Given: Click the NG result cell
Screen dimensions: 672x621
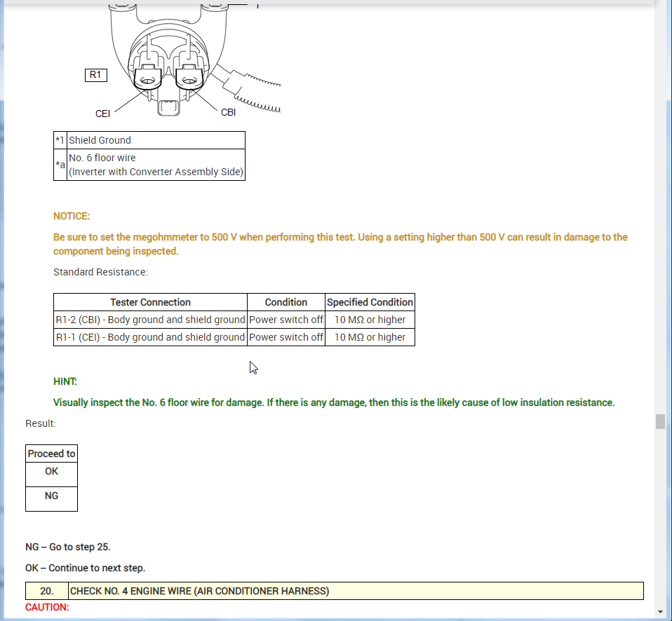Looking at the screenshot, I should pyautogui.click(x=51, y=499).
